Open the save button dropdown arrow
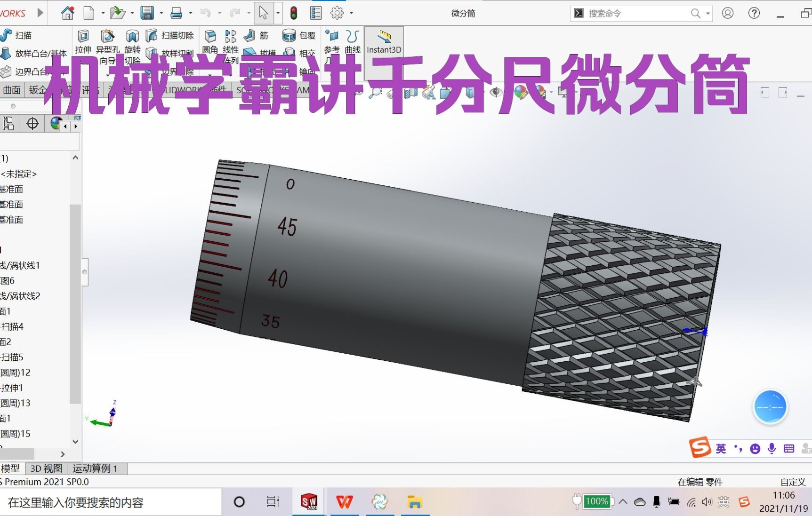This screenshot has width=812, height=516. [x=161, y=13]
